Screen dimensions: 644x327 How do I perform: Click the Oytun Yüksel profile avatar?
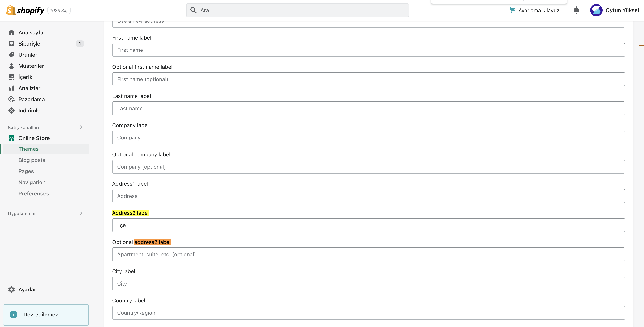pyautogui.click(x=597, y=10)
